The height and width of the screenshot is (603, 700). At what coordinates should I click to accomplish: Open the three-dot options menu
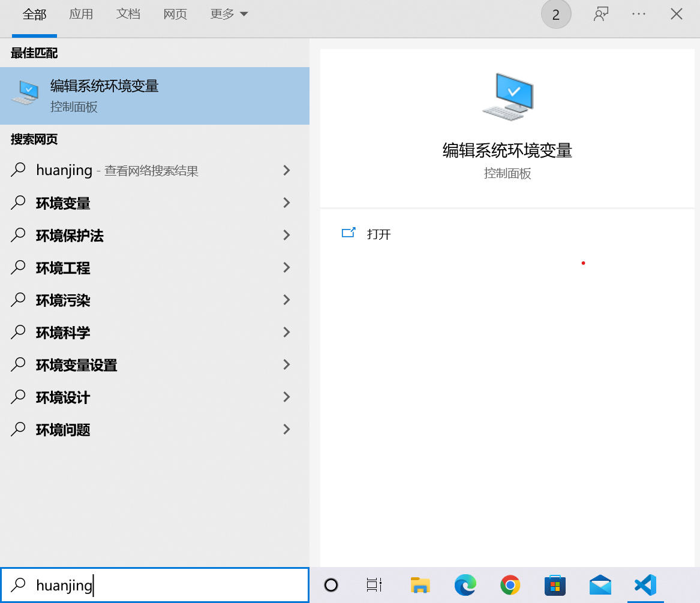(x=639, y=14)
